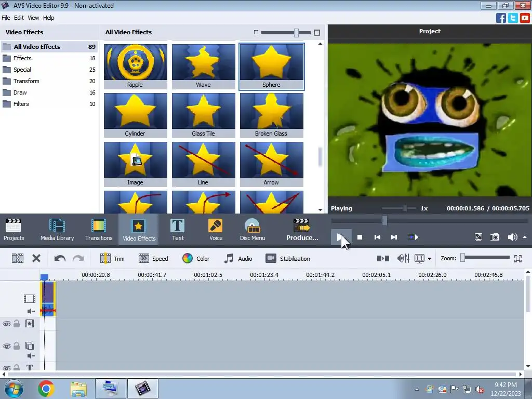This screenshot has height=399, width=532.
Task: Open the Voice recording tool
Action: [x=216, y=229]
